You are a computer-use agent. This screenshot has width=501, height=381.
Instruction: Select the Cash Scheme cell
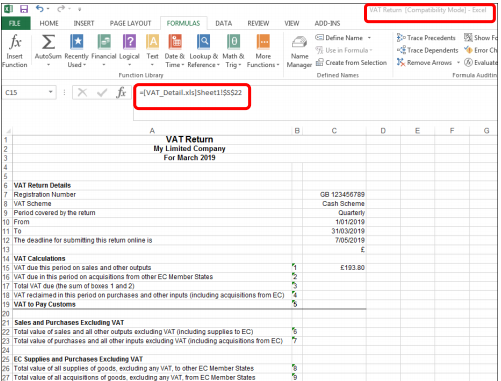[x=334, y=204]
